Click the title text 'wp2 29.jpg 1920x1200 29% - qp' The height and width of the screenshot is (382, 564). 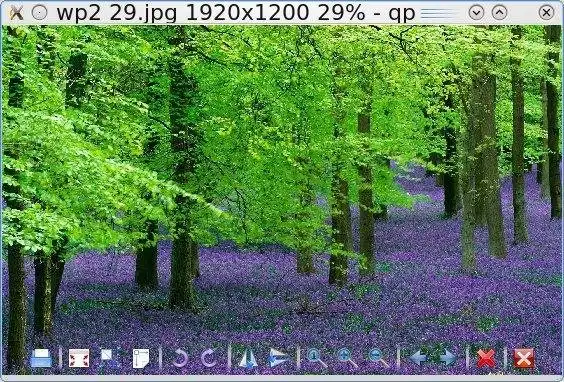236,13
